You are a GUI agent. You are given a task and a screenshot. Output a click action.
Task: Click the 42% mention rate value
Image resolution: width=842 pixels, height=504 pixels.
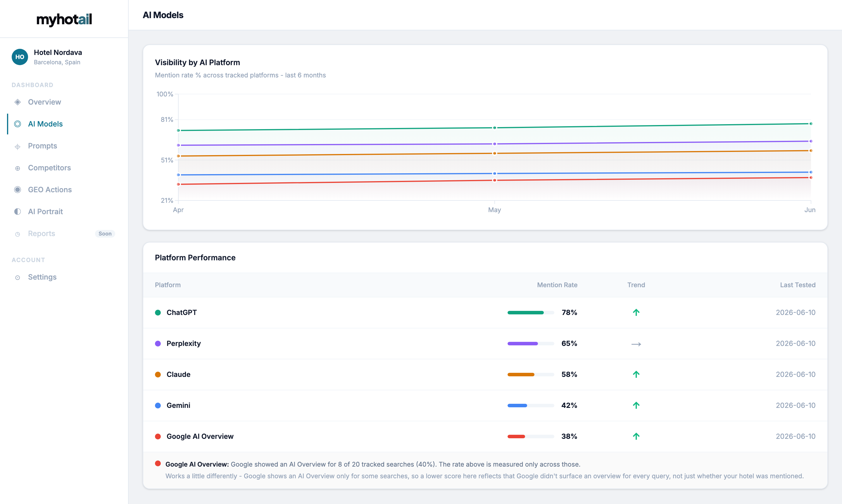point(569,405)
